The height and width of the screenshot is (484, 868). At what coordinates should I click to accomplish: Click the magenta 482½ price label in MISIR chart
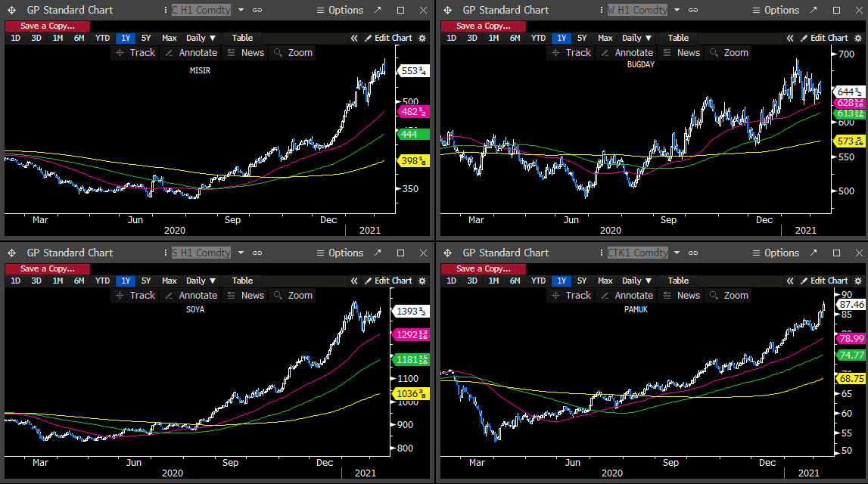(x=413, y=112)
